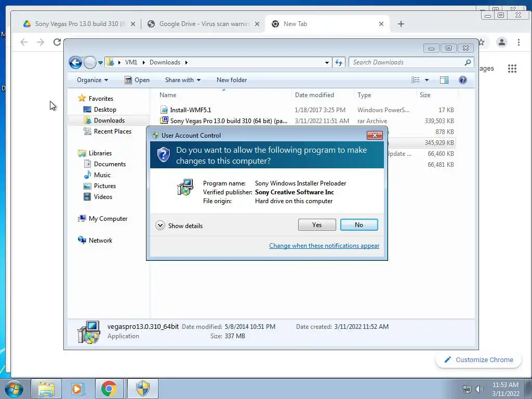The width and height of the screenshot is (532, 399).
Task: Click the taskbar volume speaker icon
Action: click(x=479, y=389)
